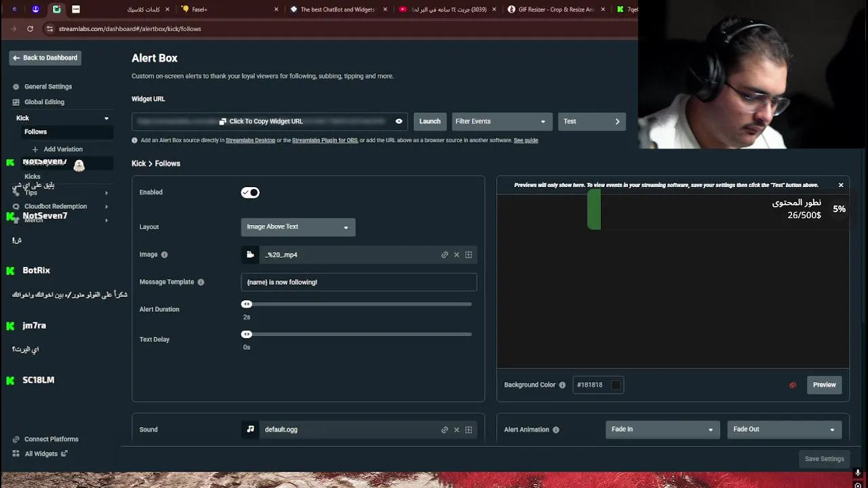The height and width of the screenshot is (488, 868).
Task: Open General Settings gear icon
Action: pyautogui.click(x=16, y=87)
